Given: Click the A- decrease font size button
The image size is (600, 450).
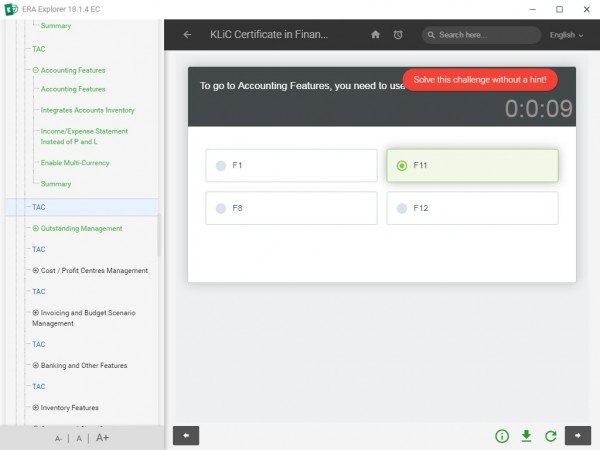Looking at the screenshot, I should (59, 438).
